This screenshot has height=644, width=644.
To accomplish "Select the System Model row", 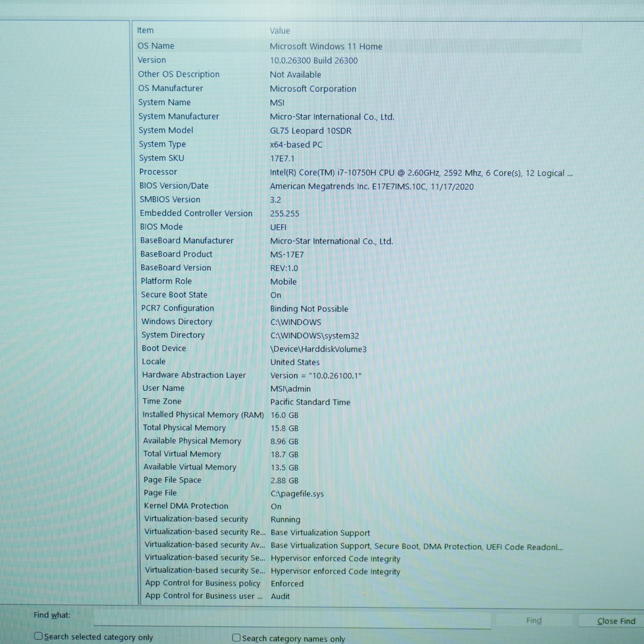I will tap(358, 130).
